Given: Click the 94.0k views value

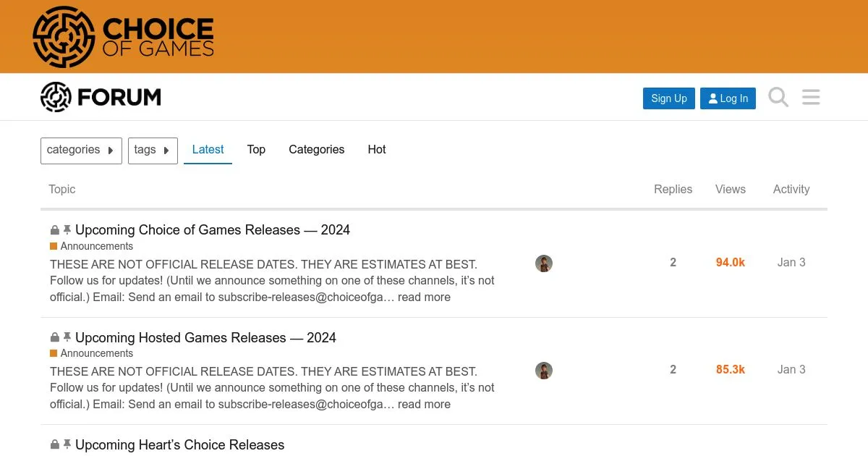Looking at the screenshot, I should 731,263.
